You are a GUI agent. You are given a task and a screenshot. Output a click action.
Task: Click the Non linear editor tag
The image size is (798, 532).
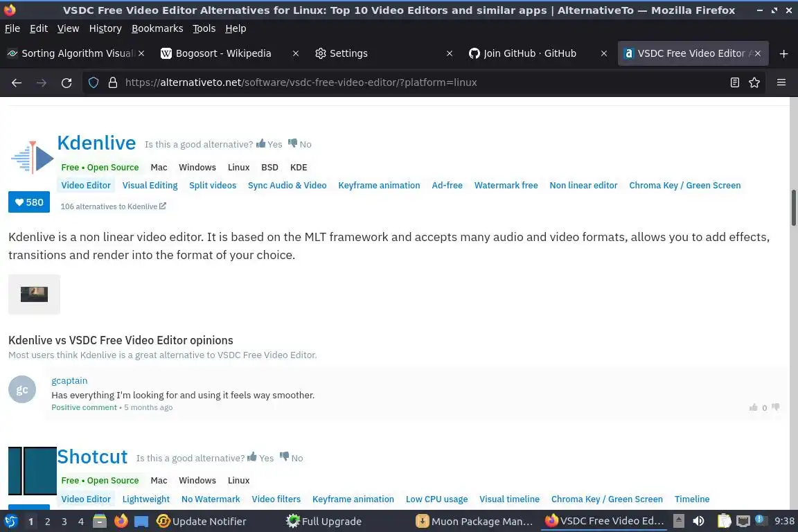point(583,186)
